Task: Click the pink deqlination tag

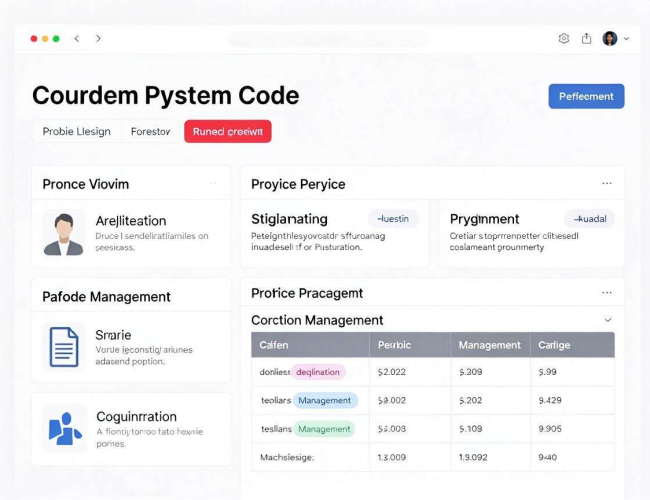Action: (318, 372)
